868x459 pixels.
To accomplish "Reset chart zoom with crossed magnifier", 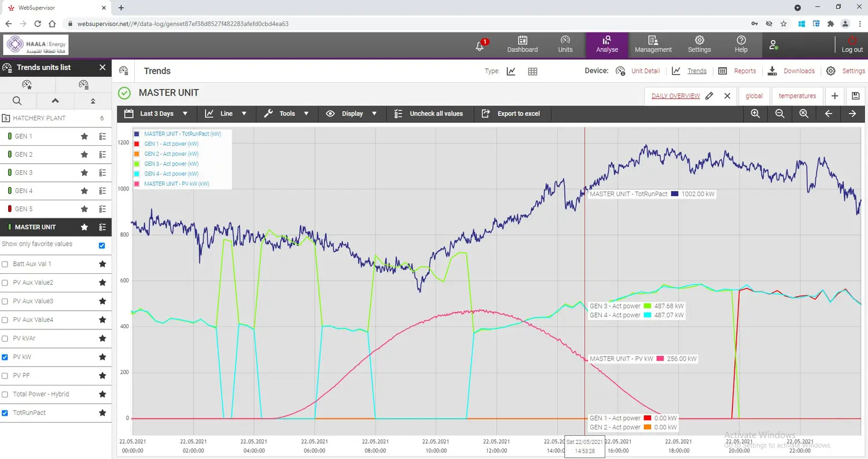I will coord(804,113).
